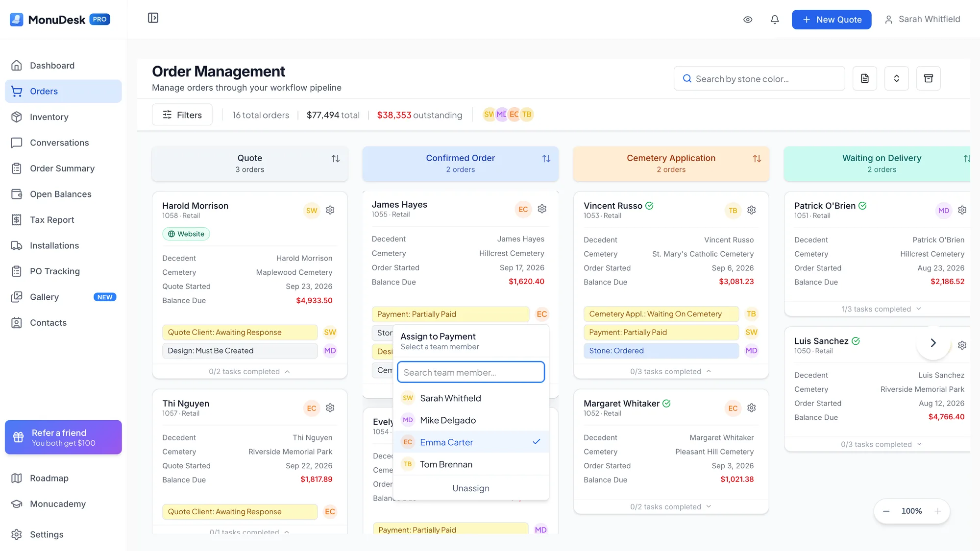This screenshot has height=551, width=980.
Task: Click the expand/collapse all columns button
Action: (896, 78)
